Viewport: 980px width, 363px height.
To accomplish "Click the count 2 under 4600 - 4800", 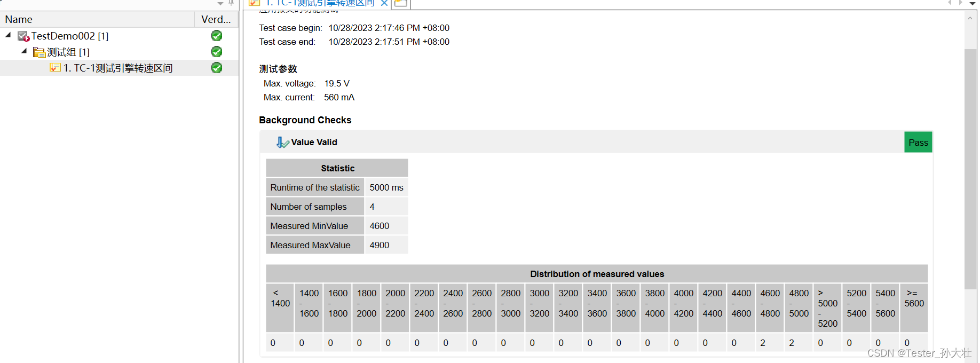I will pyautogui.click(x=770, y=343).
